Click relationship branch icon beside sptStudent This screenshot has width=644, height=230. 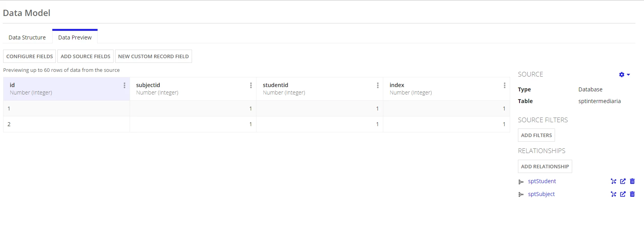[521, 182]
